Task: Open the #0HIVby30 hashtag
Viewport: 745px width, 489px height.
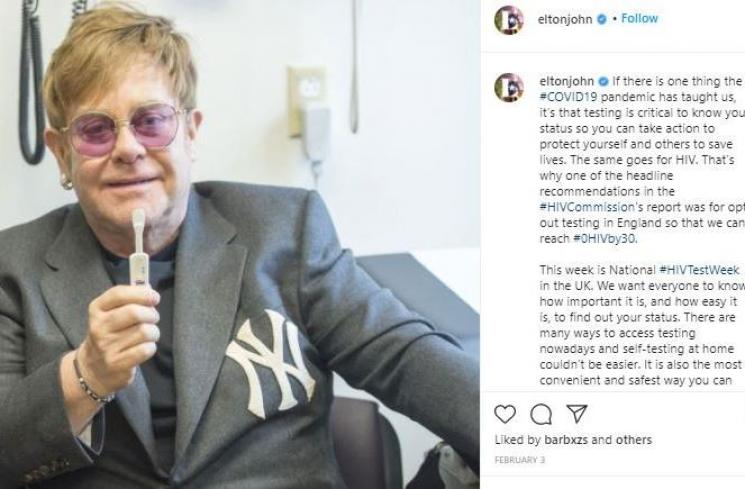Action: (x=604, y=238)
